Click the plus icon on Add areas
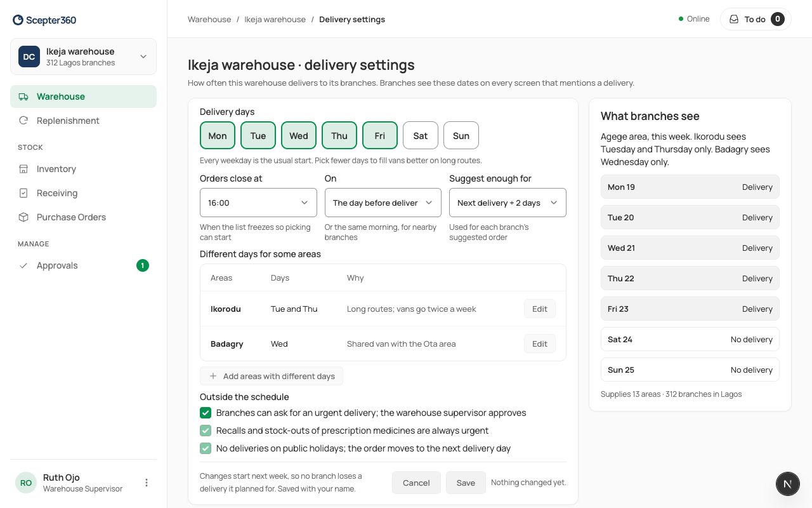 pos(213,376)
